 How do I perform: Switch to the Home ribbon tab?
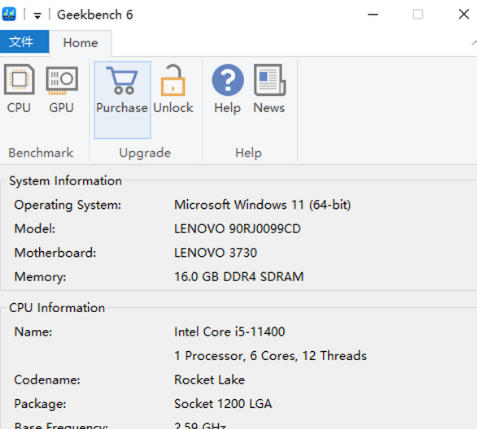tap(80, 43)
